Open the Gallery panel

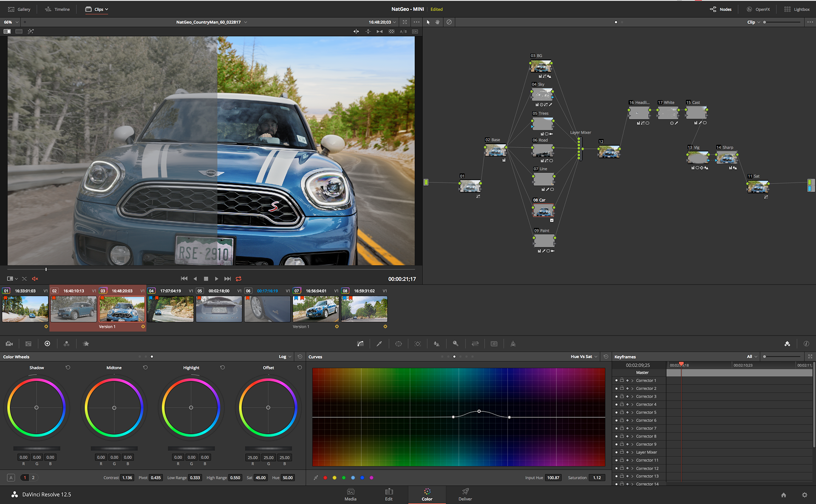(x=19, y=9)
